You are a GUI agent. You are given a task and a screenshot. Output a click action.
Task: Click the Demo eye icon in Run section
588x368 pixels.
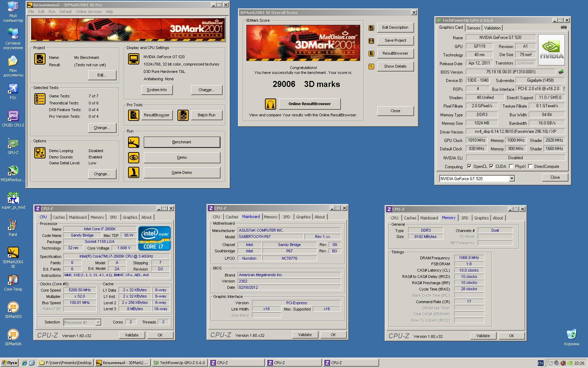(133, 157)
